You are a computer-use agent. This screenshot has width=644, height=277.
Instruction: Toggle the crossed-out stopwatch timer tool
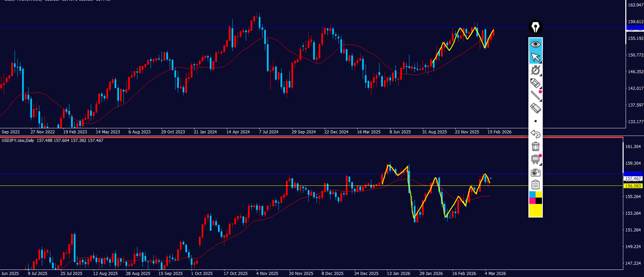tap(535, 70)
